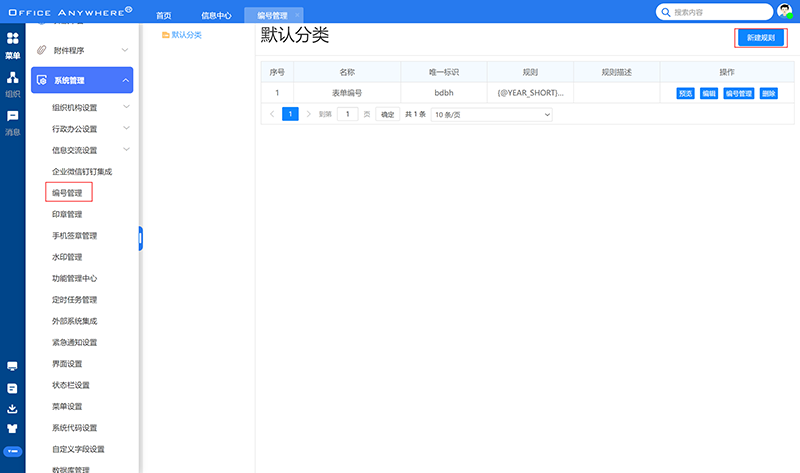Open 系统代码设置 menu item
800x473 pixels.
pyautogui.click(x=74, y=428)
